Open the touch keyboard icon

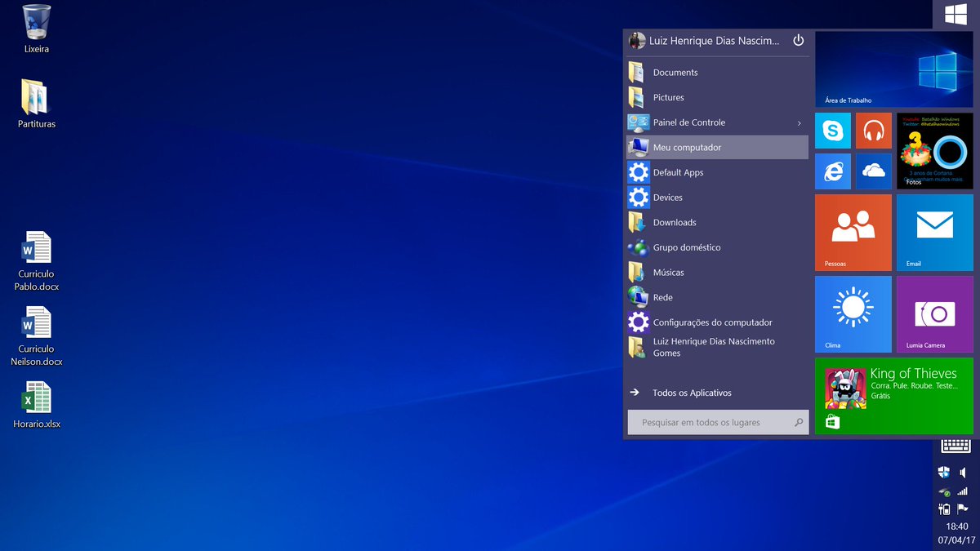pos(955,446)
